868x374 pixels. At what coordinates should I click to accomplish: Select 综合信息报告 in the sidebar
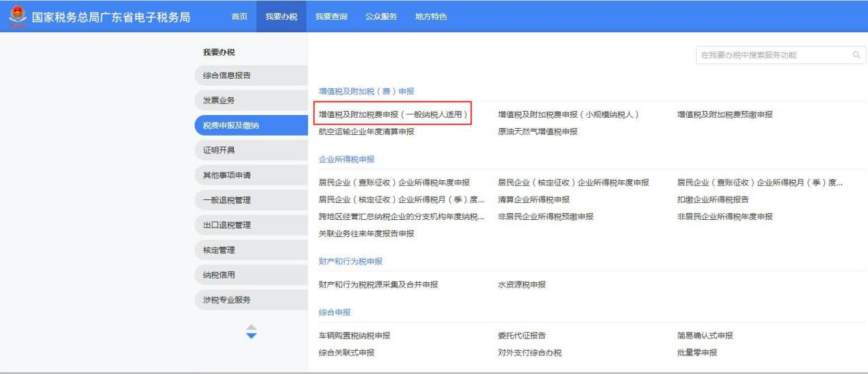[226, 75]
